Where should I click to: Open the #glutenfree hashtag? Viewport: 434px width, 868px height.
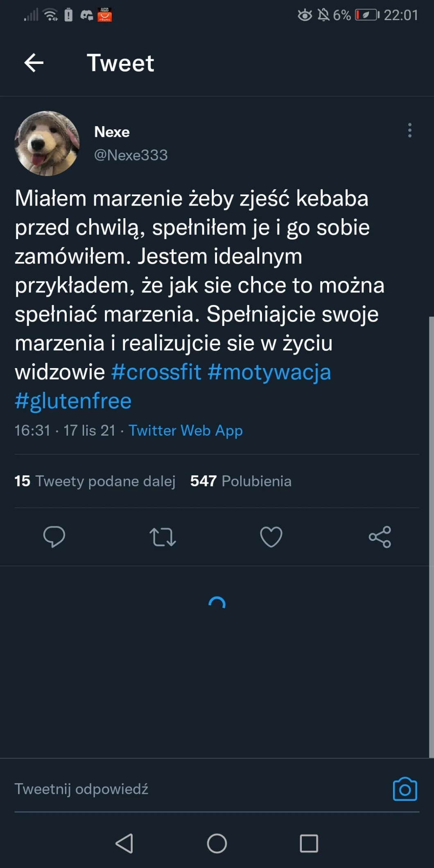click(73, 401)
